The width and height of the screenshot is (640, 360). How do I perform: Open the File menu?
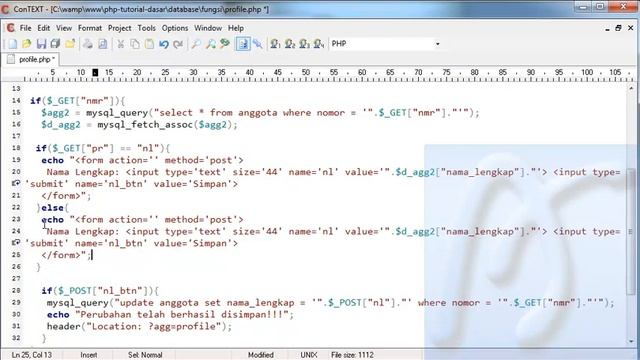tap(25, 28)
